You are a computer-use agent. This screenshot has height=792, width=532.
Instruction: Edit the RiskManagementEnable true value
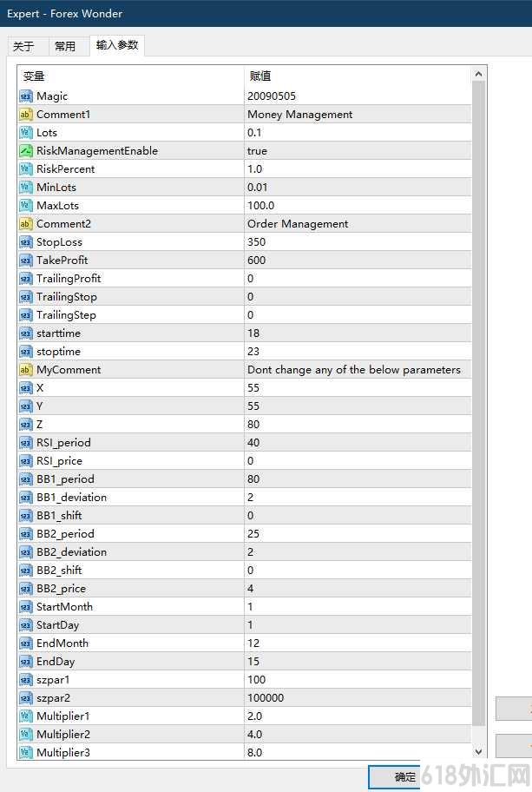coord(358,150)
